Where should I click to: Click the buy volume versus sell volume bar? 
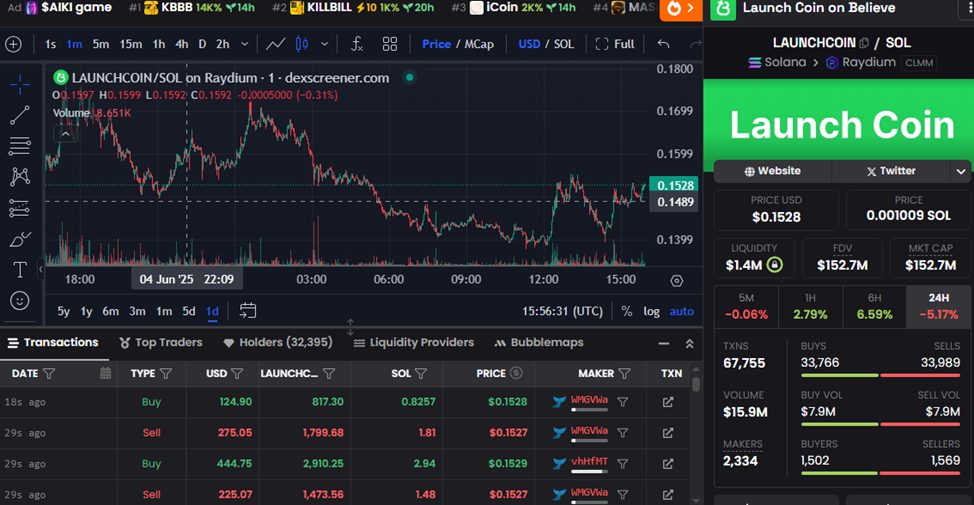point(880,424)
